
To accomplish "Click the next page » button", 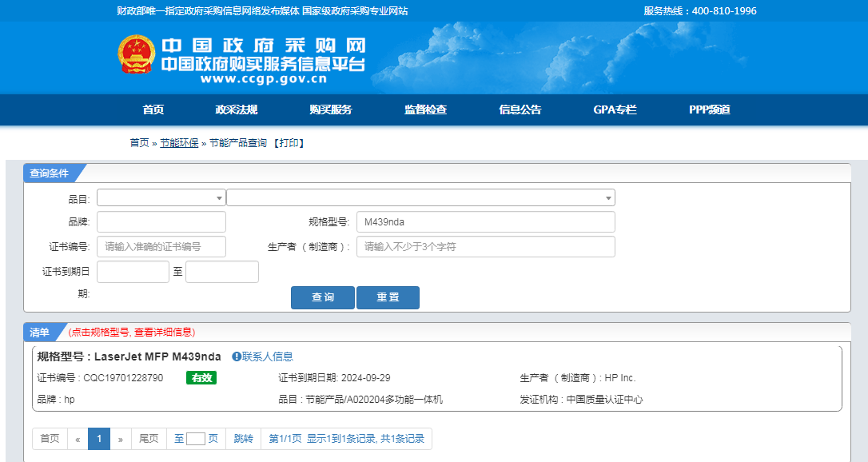I will click(x=120, y=439).
